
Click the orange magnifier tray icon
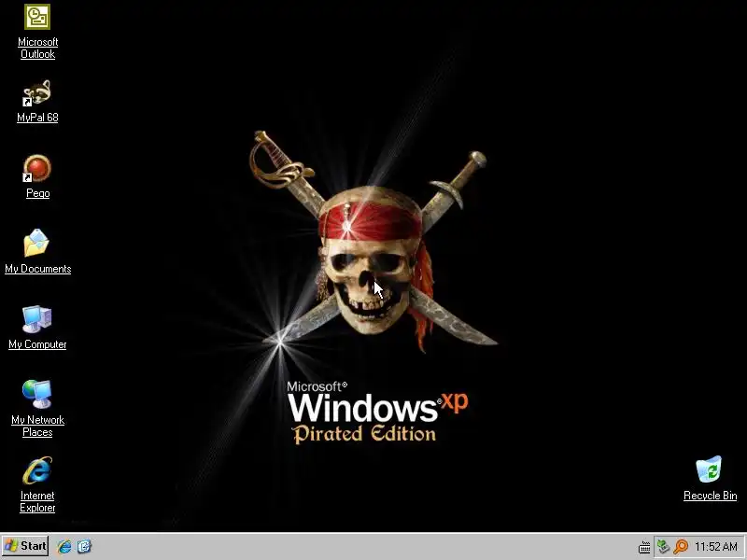682,547
